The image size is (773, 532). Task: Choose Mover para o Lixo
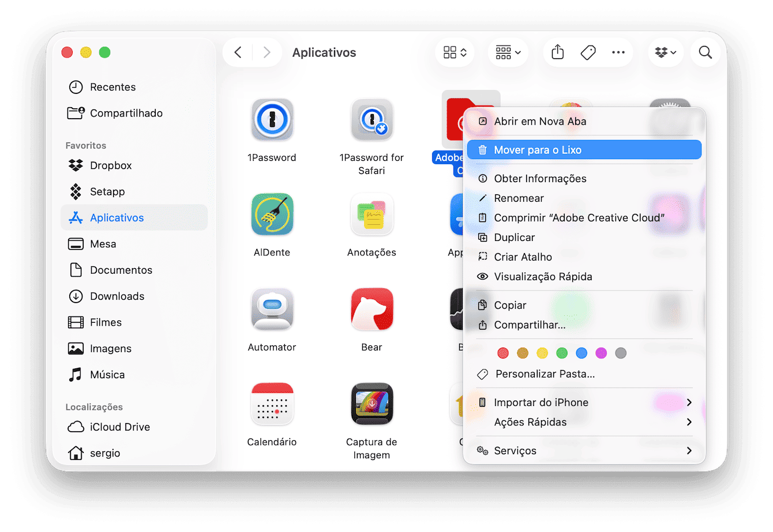point(584,150)
